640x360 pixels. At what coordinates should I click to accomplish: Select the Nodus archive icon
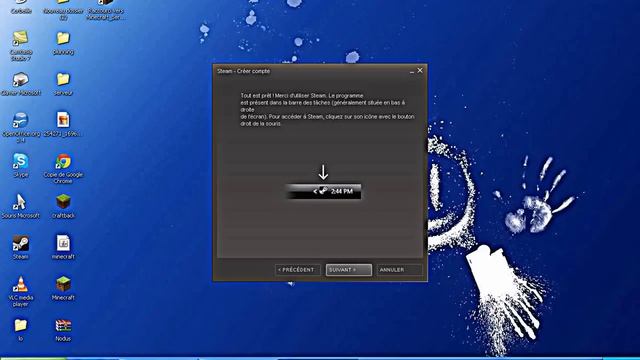63,325
